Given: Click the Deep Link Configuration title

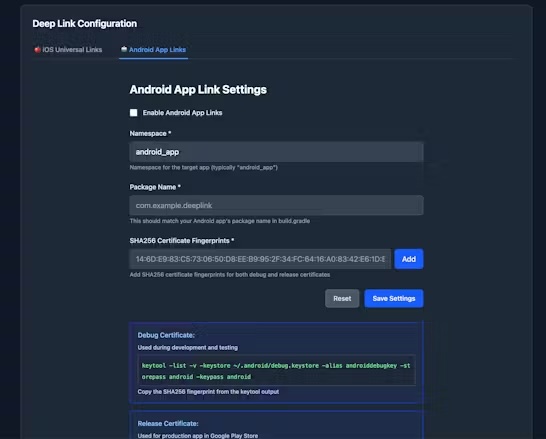Looking at the screenshot, I should tap(85, 24).
